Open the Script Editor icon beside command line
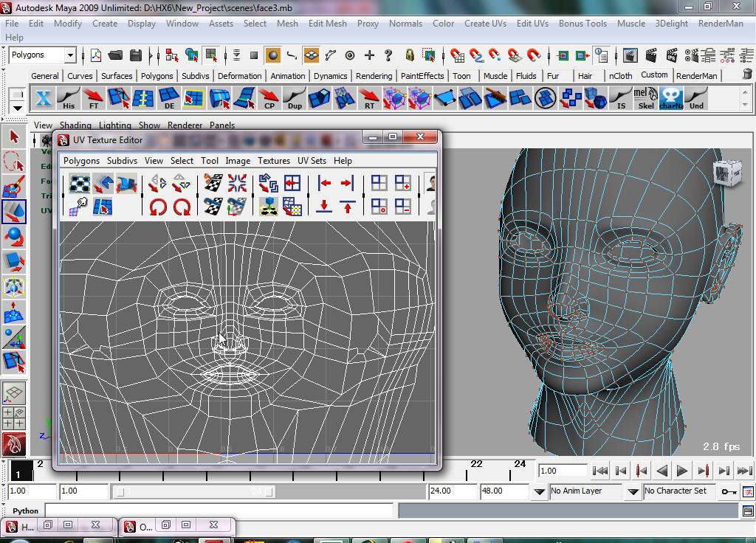 748,511
